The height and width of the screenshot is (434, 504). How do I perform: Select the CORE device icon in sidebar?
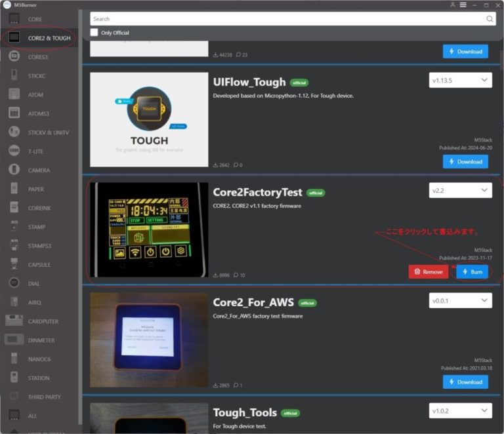(x=14, y=19)
